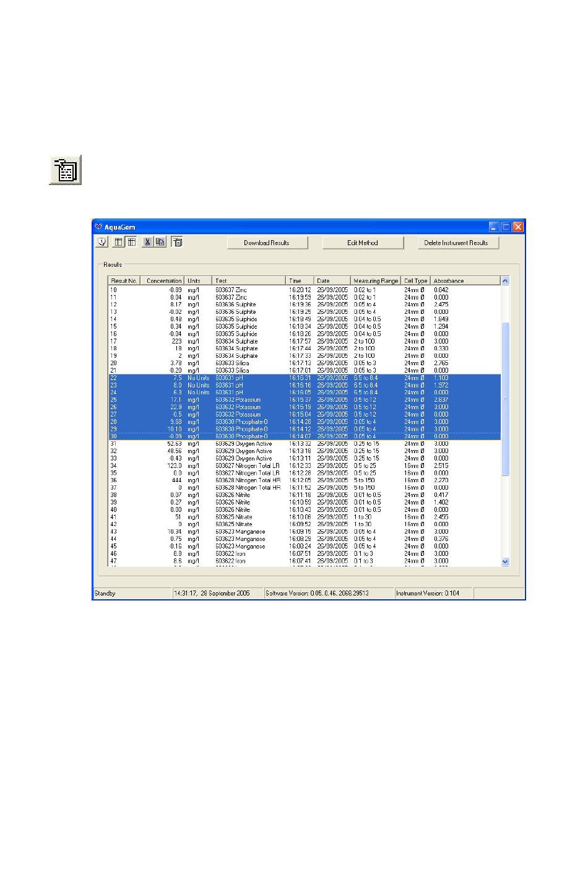The image size is (588, 879).
Task: Click cell type 16mm in row 36
Action: [x=415, y=480]
